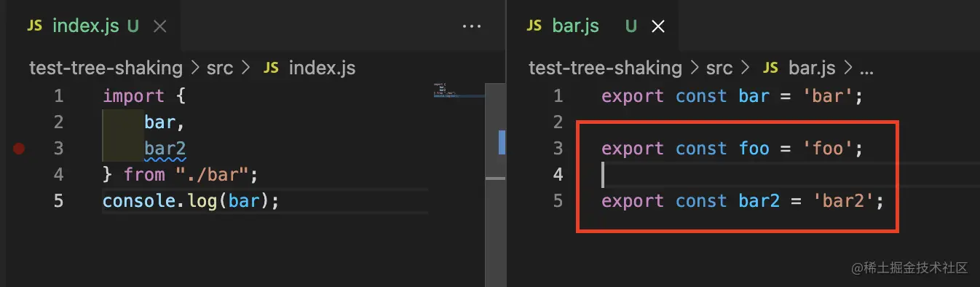Image resolution: width=980 pixels, height=287 pixels.
Task: Open the editor More Actions ellipsis menu
Action: pyautogui.click(x=472, y=27)
